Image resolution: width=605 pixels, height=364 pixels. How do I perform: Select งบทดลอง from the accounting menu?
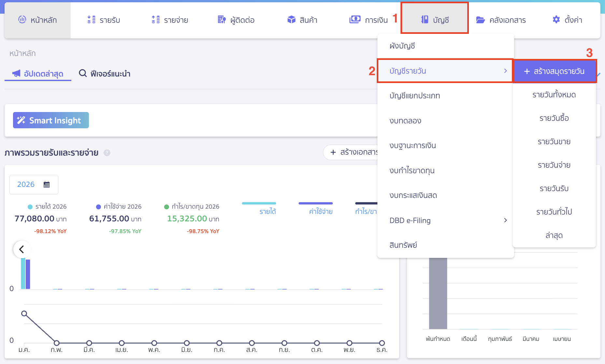[405, 121]
